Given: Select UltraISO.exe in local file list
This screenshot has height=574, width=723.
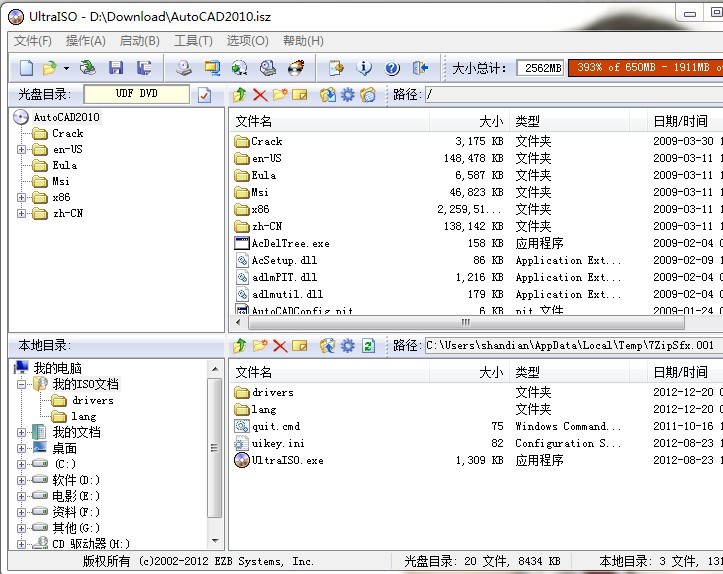Looking at the screenshot, I should click(x=287, y=460).
